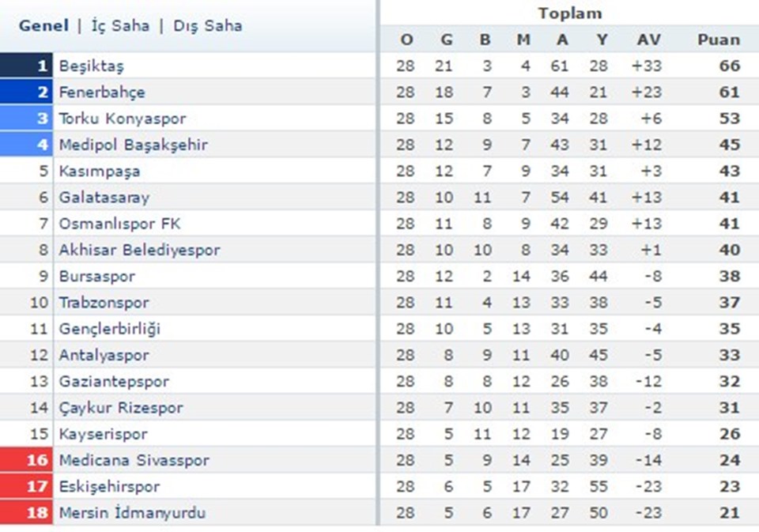Select Osmanlıspor FK in the table
Viewport: 759px width, 532px height.
point(110,223)
